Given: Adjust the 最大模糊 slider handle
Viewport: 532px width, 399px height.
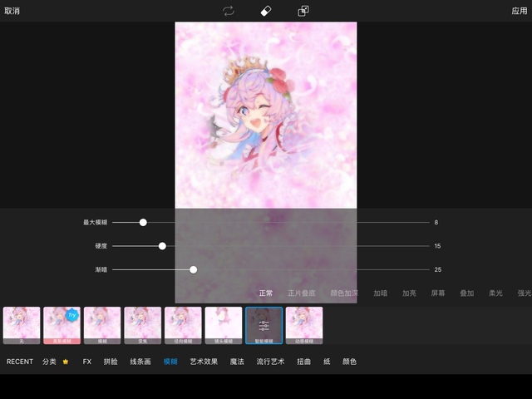Looking at the screenshot, I should 143,222.
